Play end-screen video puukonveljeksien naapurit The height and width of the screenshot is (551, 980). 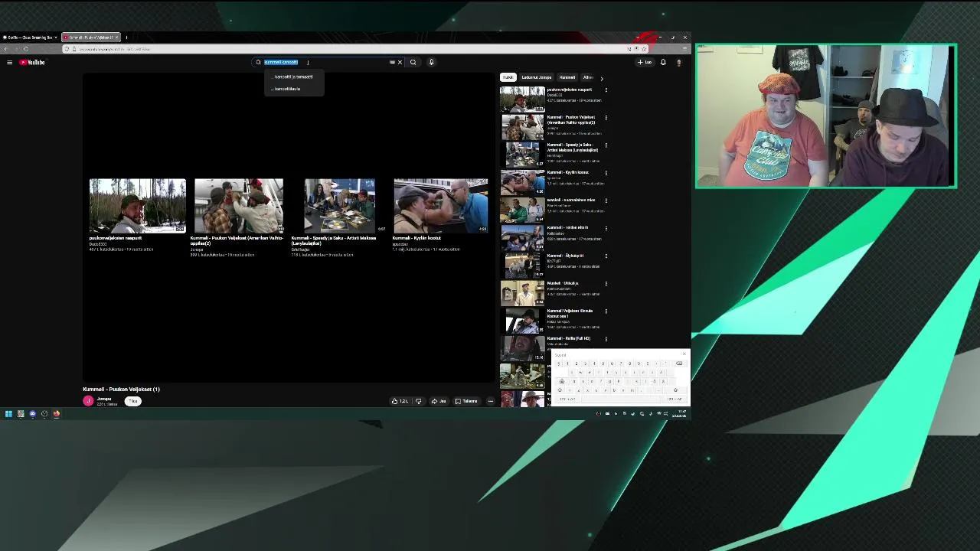(137, 206)
